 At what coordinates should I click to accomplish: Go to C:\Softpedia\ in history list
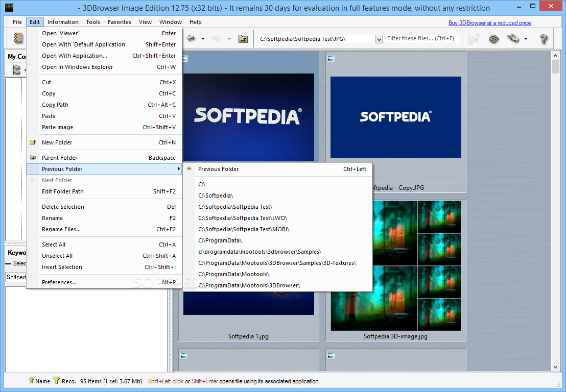pyautogui.click(x=277, y=195)
